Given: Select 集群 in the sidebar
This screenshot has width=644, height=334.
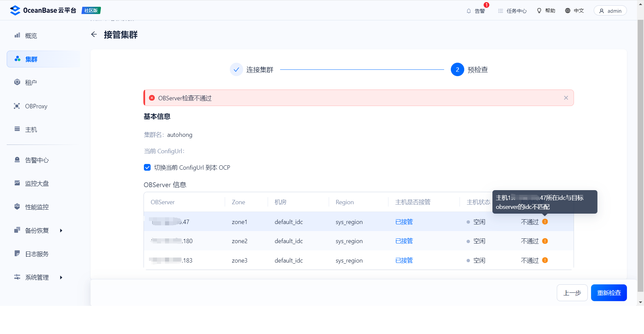Looking at the screenshot, I should [x=43, y=59].
